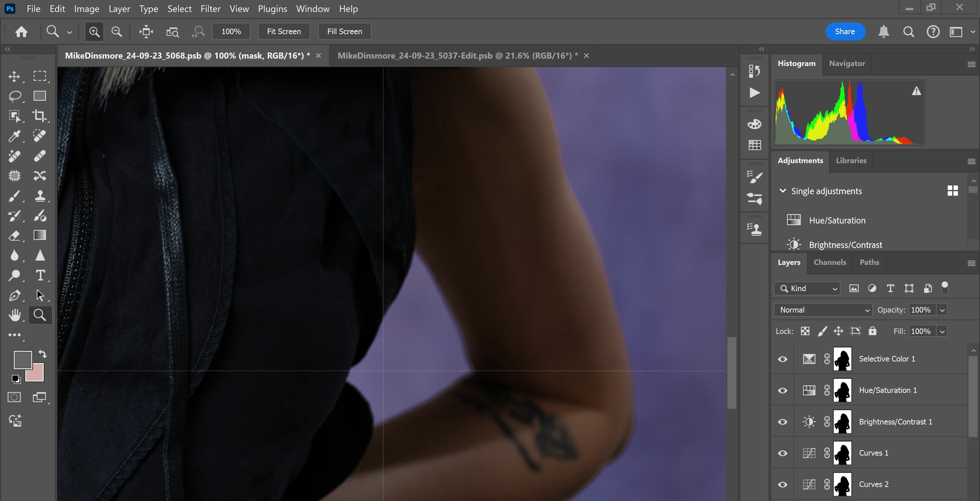Select the Crop tool
Screen dimensions: 980x501
(x=40, y=115)
